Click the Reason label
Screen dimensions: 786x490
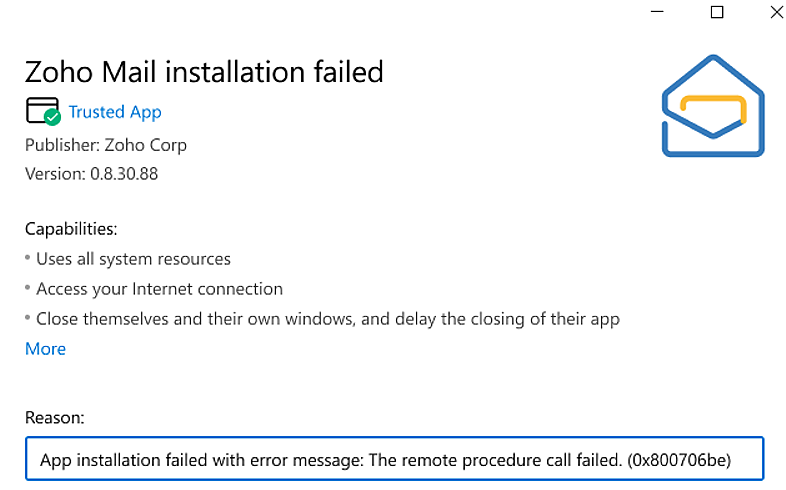54,418
